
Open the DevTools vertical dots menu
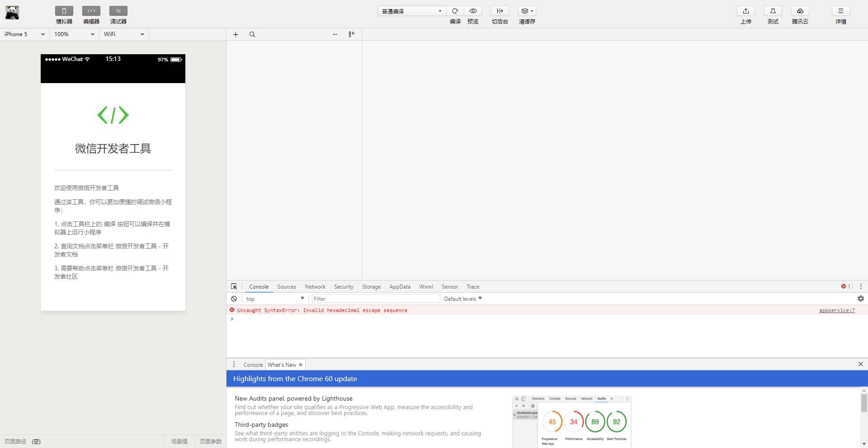861,286
